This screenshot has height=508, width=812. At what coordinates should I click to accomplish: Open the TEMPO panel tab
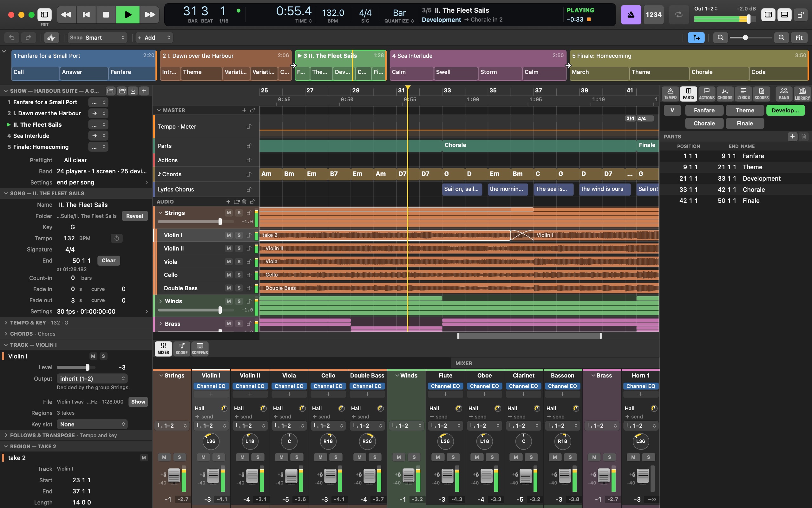click(671, 94)
